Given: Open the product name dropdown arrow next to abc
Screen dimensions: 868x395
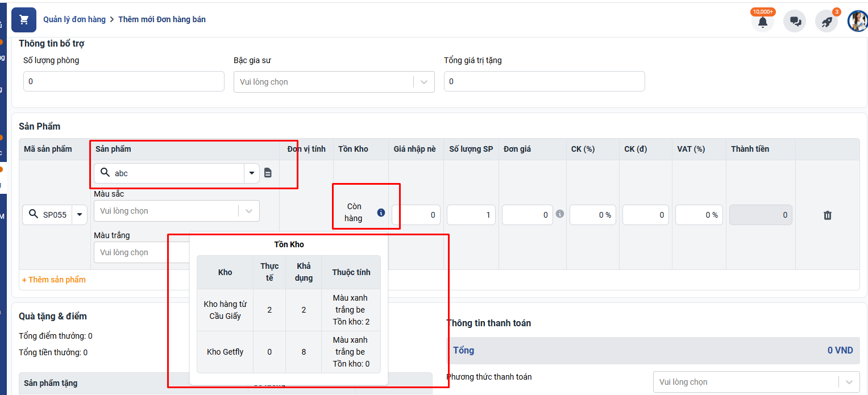Looking at the screenshot, I should coord(251,173).
